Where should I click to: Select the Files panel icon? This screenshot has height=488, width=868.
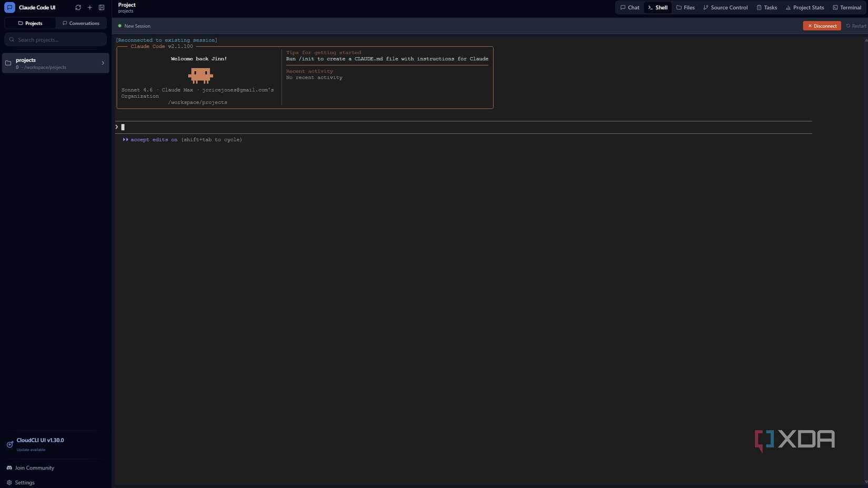pyautogui.click(x=679, y=7)
